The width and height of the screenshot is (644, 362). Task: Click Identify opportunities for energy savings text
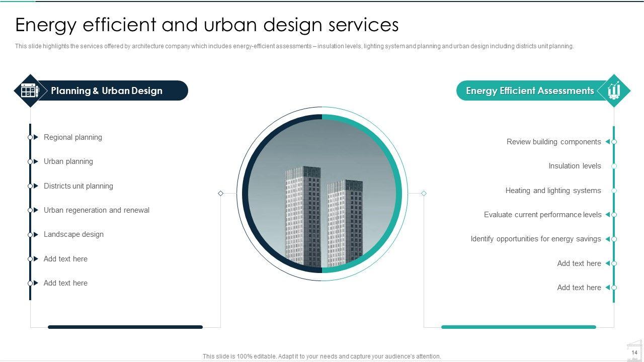(535, 239)
